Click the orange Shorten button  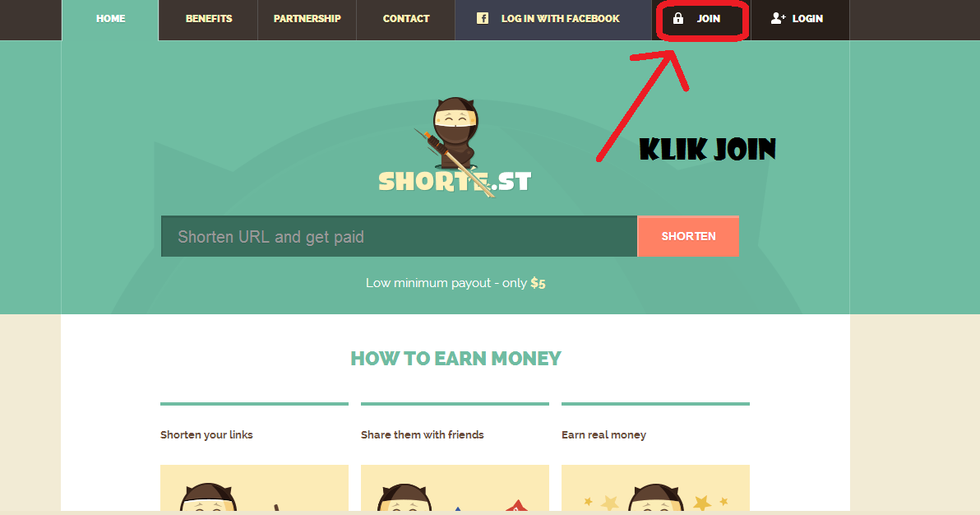coord(688,236)
